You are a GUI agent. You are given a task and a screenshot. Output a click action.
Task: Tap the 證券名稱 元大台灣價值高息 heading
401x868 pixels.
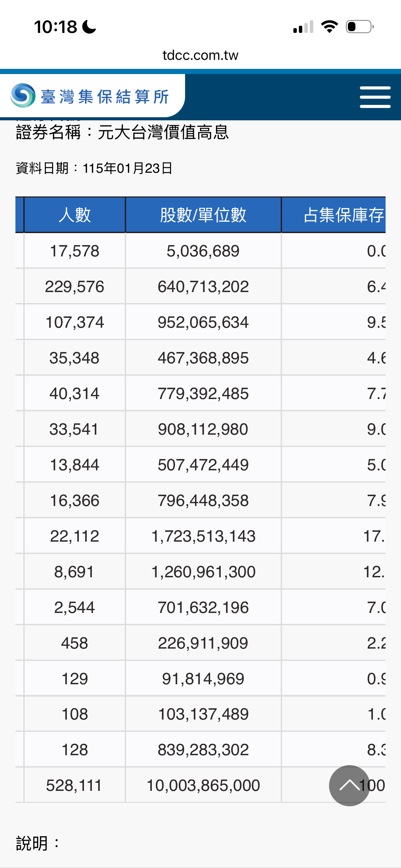coord(122,132)
